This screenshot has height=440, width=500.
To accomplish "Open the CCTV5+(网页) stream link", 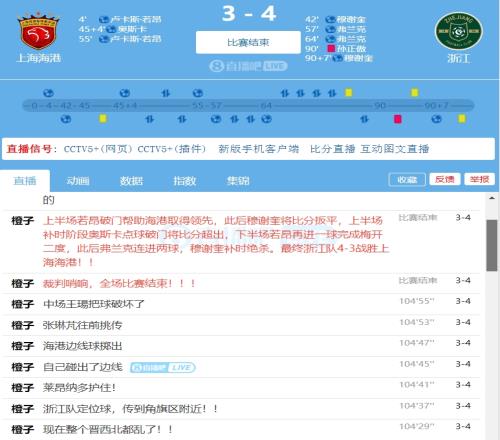I will coord(99,149).
